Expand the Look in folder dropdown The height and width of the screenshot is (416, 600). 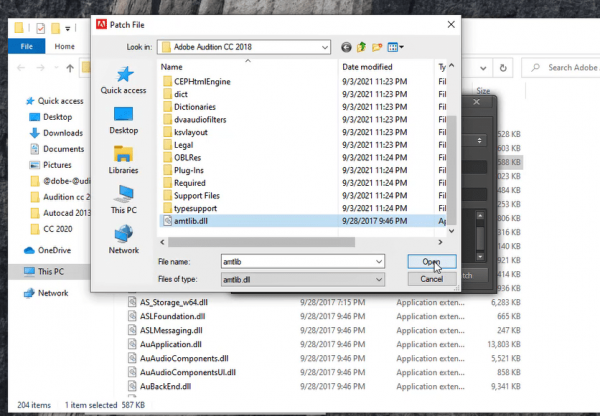pyautogui.click(x=323, y=46)
